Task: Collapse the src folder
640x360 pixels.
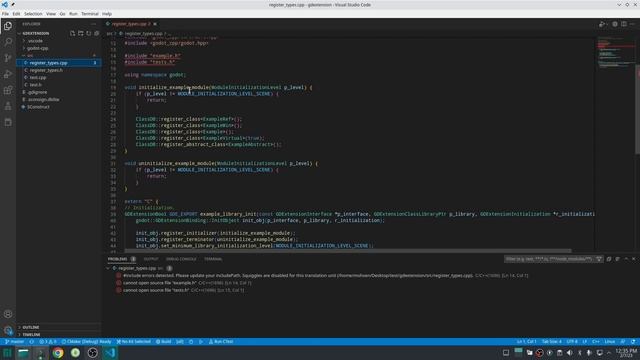Action: [x=59, y=56]
